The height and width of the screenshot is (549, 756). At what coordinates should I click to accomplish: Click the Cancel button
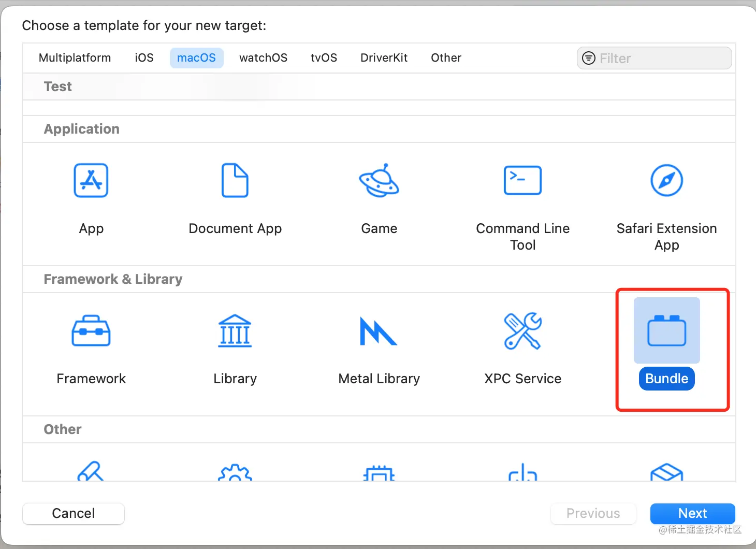[x=74, y=513]
